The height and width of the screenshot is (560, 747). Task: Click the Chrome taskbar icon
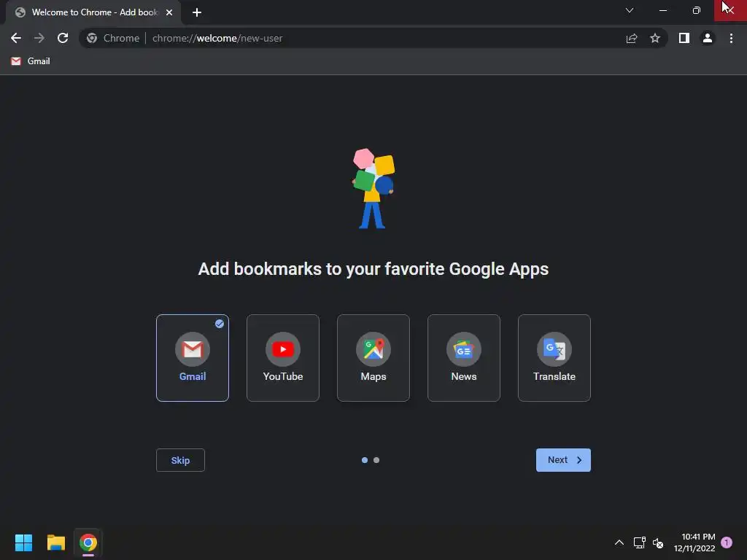88,542
